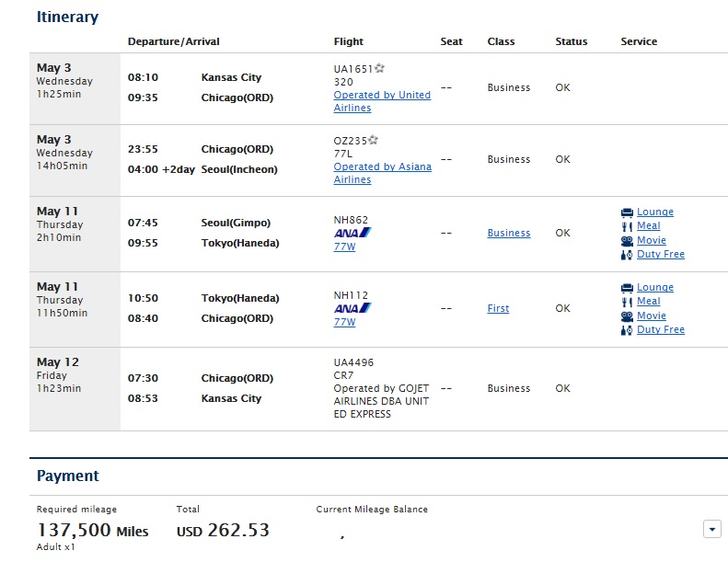728x562 pixels.
Task: Open the 77W aircraft link for NH862
Action: click(344, 247)
